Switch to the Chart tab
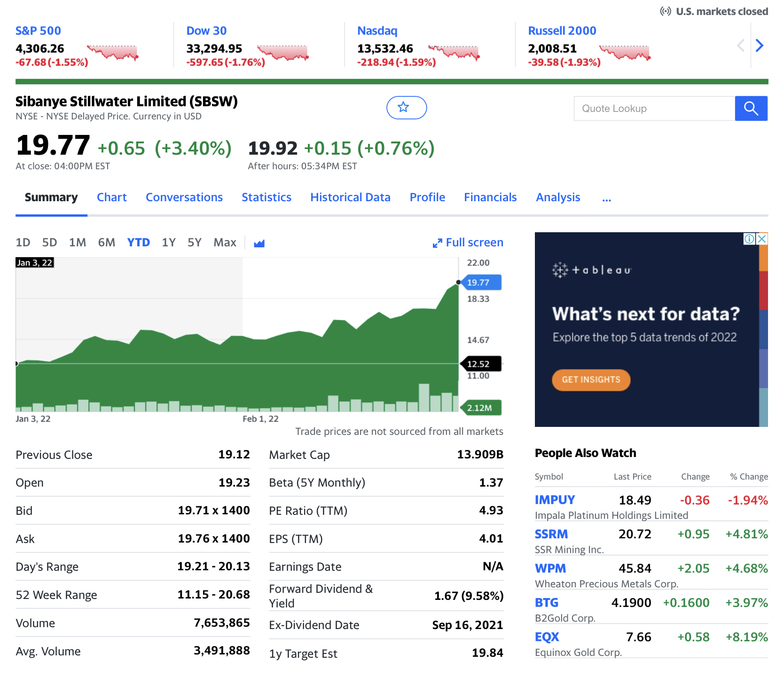The height and width of the screenshot is (677, 784). coord(112,197)
